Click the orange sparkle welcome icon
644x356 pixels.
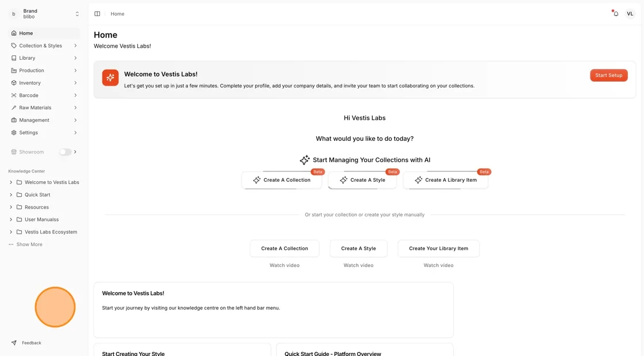(x=110, y=78)
